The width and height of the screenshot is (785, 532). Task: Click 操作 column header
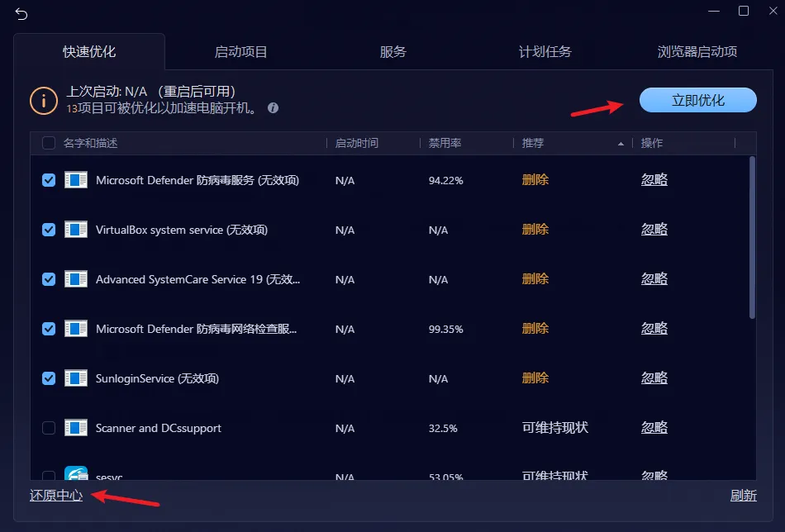(651, 143)
